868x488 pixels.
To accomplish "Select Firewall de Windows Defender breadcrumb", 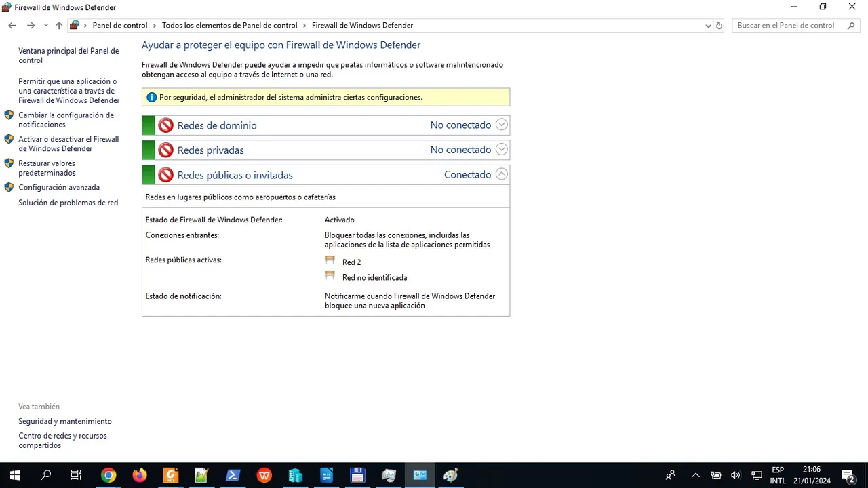I will coord(362,26).
